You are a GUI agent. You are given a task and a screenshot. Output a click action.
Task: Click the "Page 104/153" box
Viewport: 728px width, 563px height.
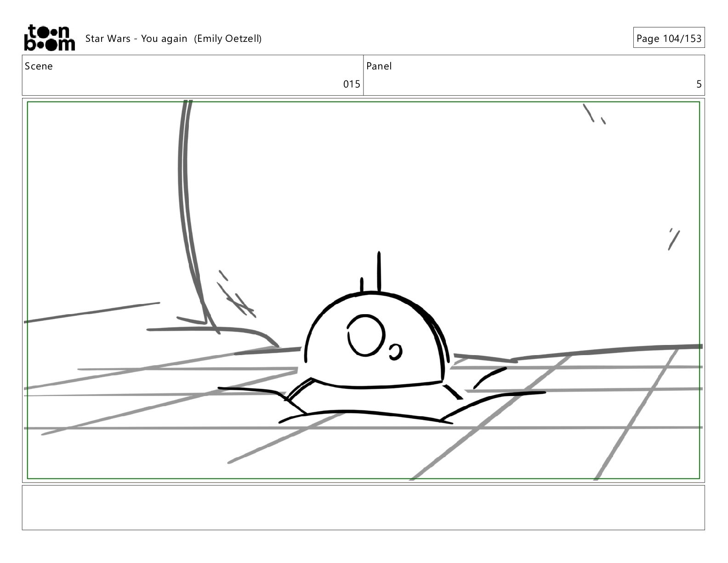click(669, 38)
